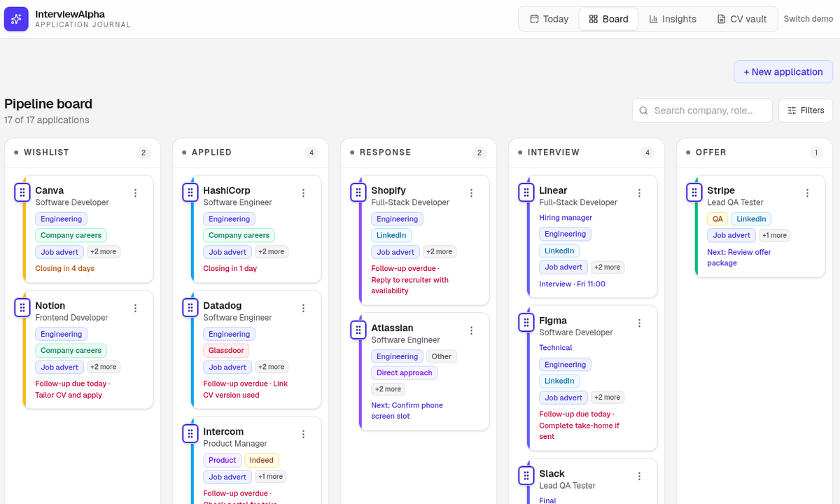Grab the drag handle on Figma card
The width and height of the screenshot is (840, 504).
point(526,322)
